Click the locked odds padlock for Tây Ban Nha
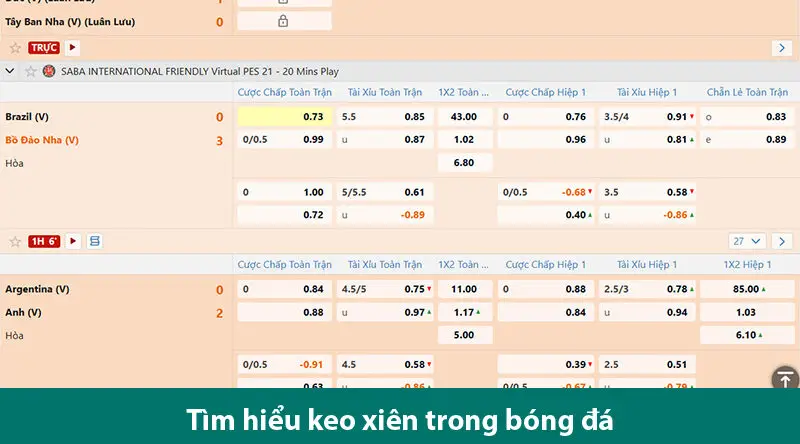This screenshot has width=800, height=444. (283, 21)
